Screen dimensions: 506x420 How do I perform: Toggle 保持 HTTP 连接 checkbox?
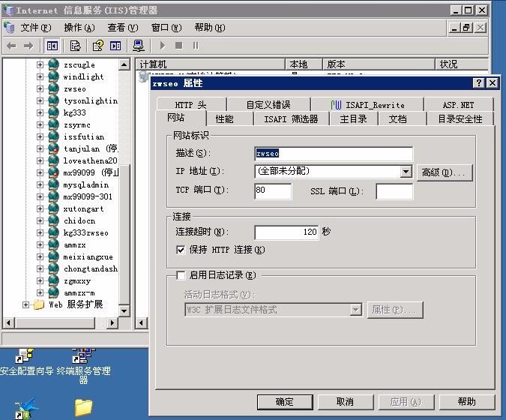(181, 250)
